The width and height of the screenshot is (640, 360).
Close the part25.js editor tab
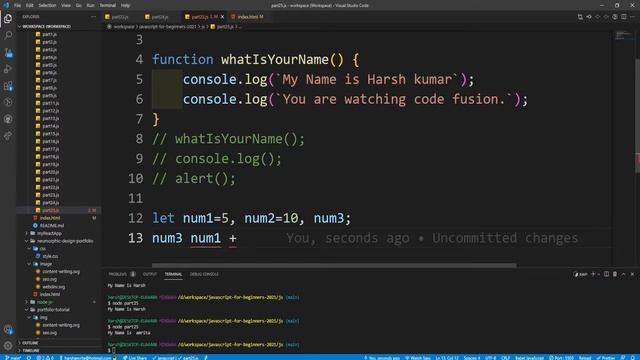pyautogui.click(x=222, y=17)
